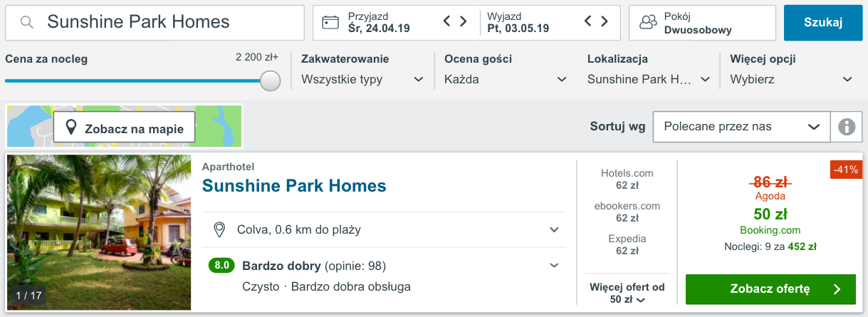Image resolution: width=868 pixels, height=317 pixels.
Task: Click the price per night slider handle
Action: pos(270,80)
